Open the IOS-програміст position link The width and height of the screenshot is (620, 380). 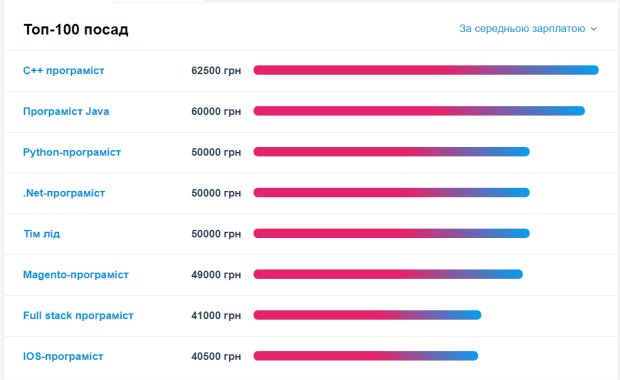pyautogui.click(x=63, y=356)
